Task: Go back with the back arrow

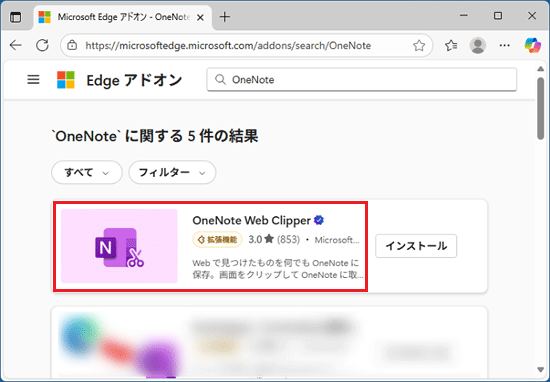Action: pos(16,45)
